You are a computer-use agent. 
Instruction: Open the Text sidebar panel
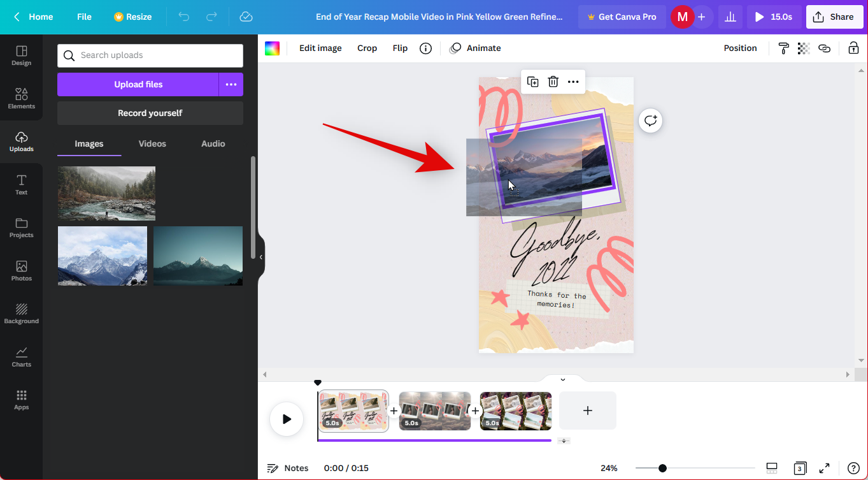[21, 184]
